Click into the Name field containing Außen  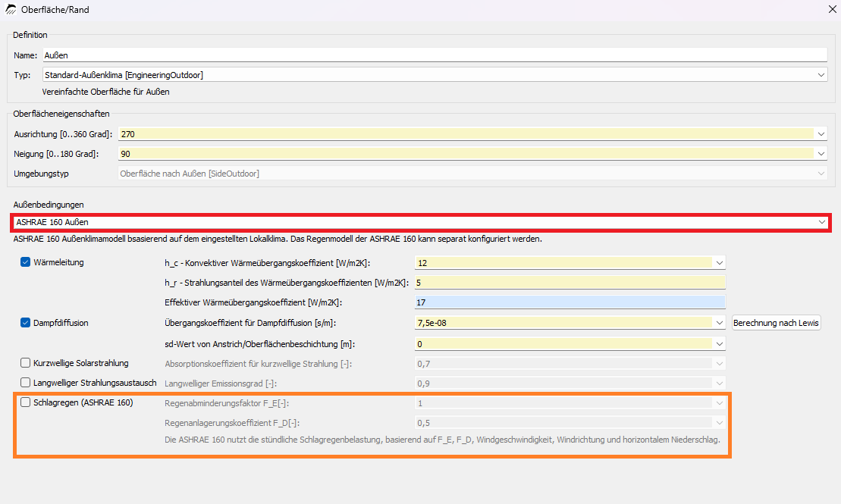(x=435, y=55)
